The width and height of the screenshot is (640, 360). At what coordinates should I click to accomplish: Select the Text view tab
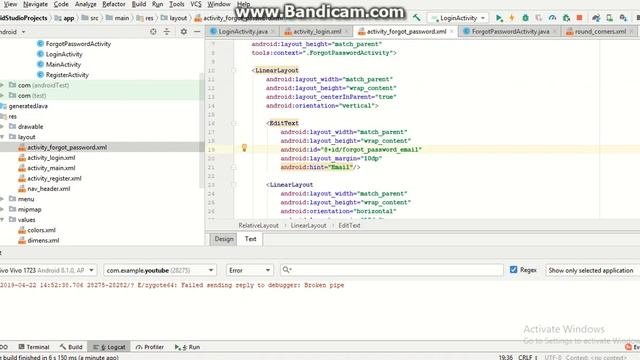tap(250, 239)
